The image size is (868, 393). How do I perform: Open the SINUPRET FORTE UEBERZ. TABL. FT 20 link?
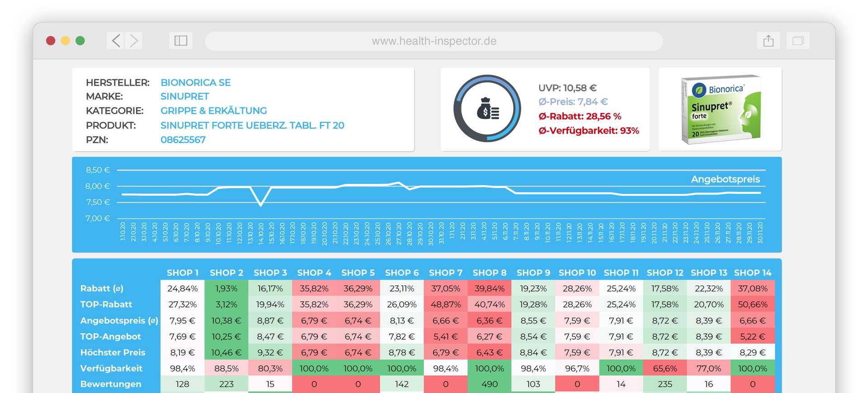(252, 125)
